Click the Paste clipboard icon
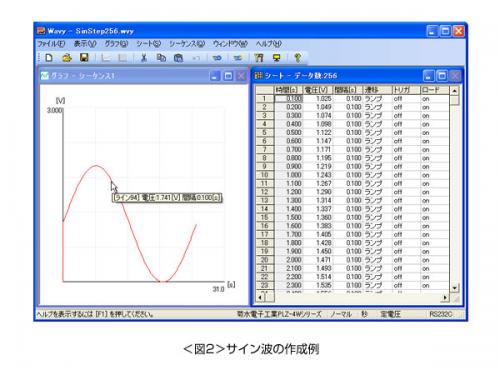 tap(179, 58)
